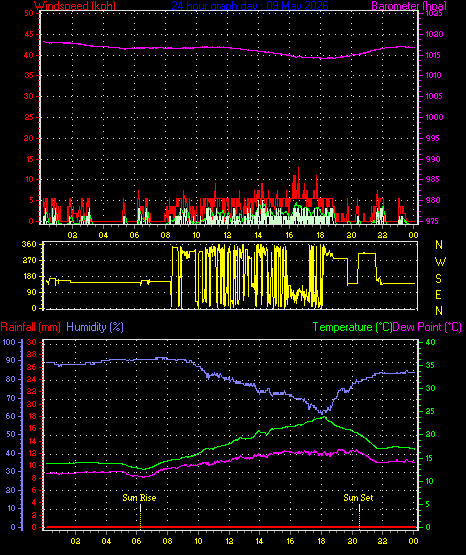466x555 pixels.
Task: Click the red 40 windspeed axis label
Action: [x=29, y=55]
